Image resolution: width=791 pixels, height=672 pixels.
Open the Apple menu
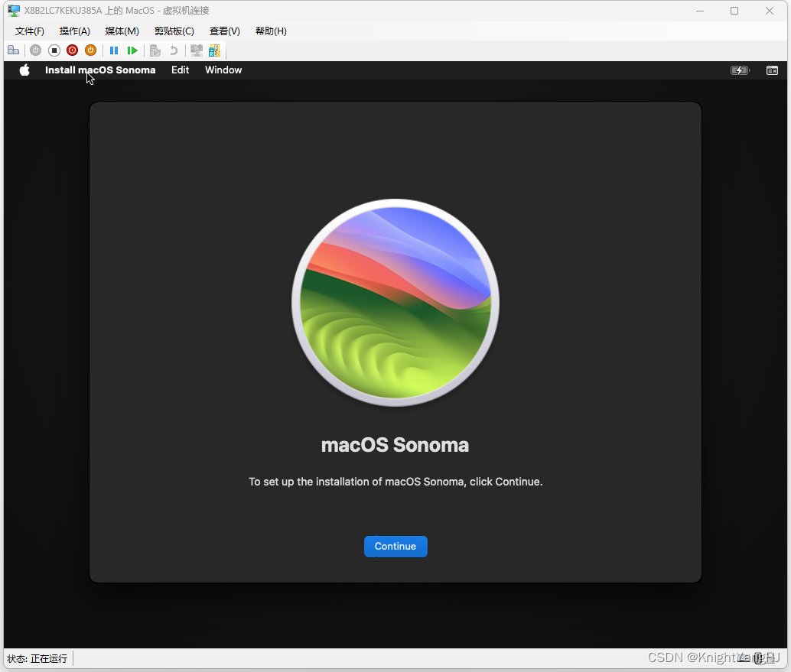[24, 70]
